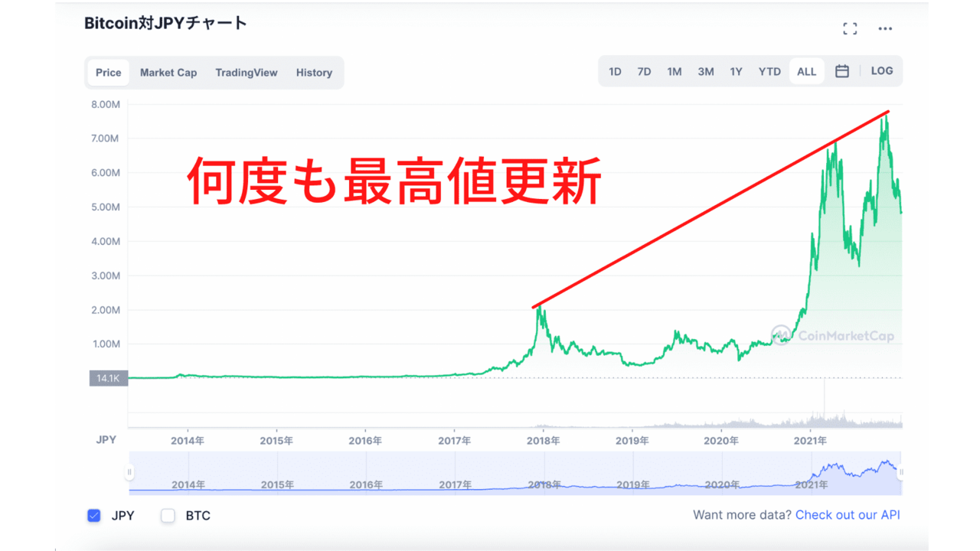Image resolution: width=980 pixels, height=551 pixels.
Task: Click the 2016年 x-axis label on the main chart
Action: coord(365,441)
